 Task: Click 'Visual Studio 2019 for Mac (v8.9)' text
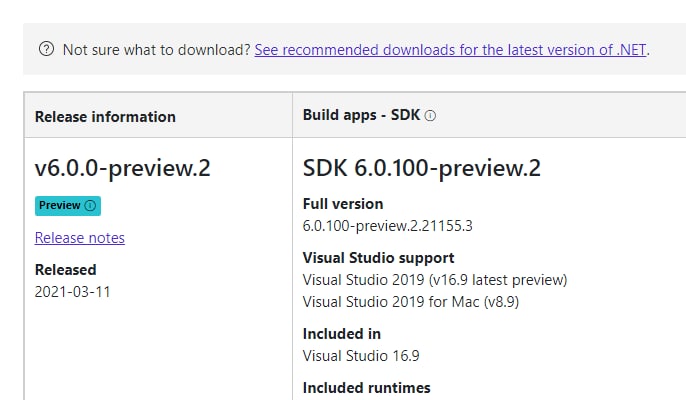click(x=411, y=302)
